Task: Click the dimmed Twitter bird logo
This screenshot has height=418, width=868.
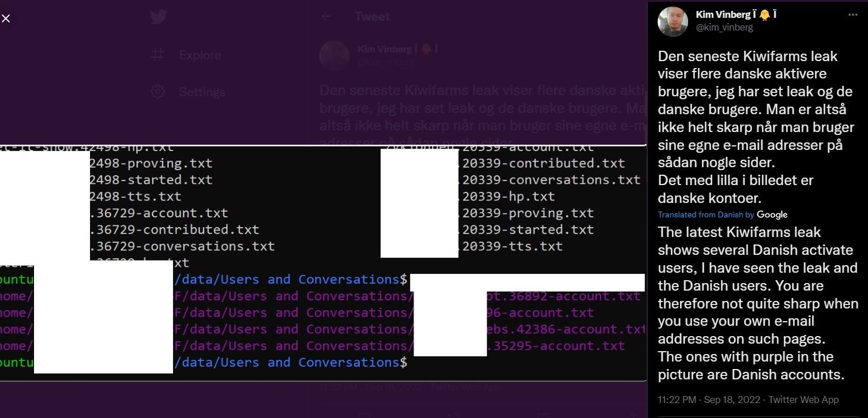Action: (x=158, y=17)
